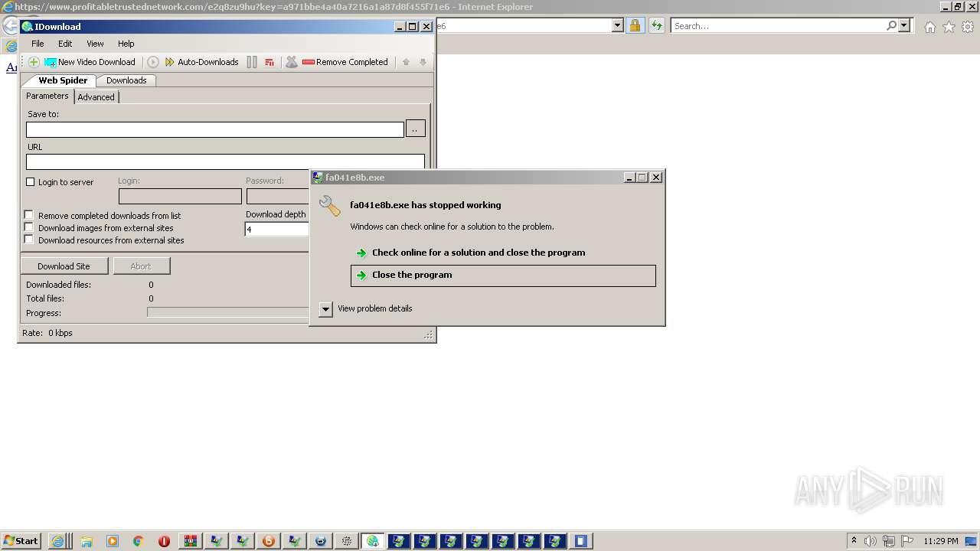Click the download Progress bar
980x551 pixels.
[228, 312]
